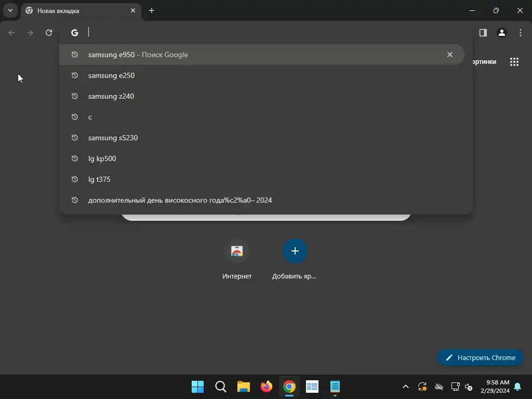Screen dimensions: 532x399
Task: Choose the lg kp500 suggestion
Action: pyautogui.click(x=262, y=158)
